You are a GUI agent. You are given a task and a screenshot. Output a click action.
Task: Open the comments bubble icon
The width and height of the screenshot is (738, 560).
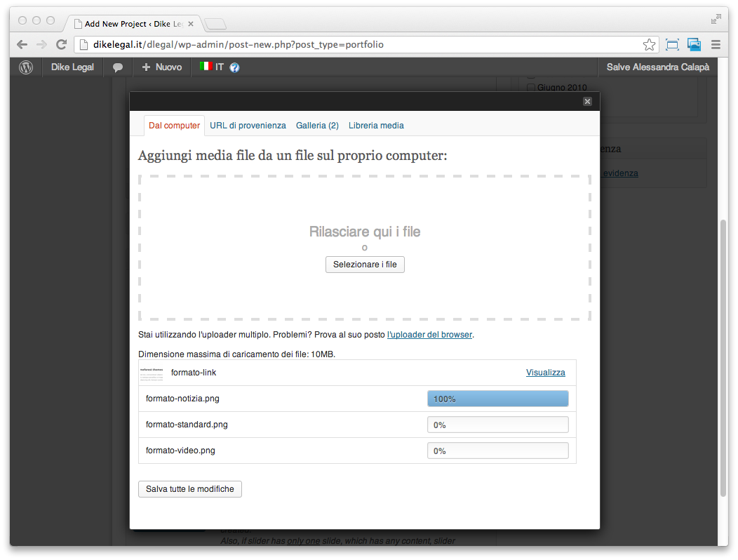click(x=118, y=67)
